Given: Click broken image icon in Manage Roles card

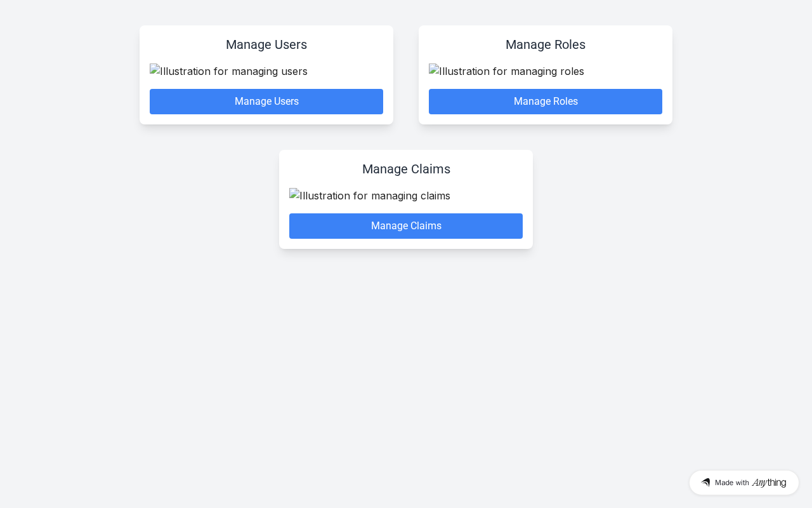Looking at the screenshot, I should coord(434,70).
